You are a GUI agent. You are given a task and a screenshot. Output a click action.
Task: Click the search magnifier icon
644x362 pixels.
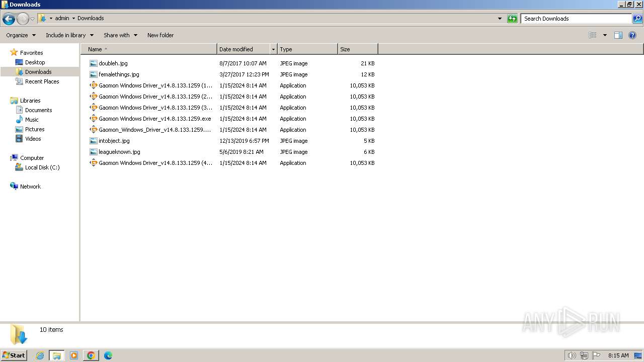coord(637,19)
